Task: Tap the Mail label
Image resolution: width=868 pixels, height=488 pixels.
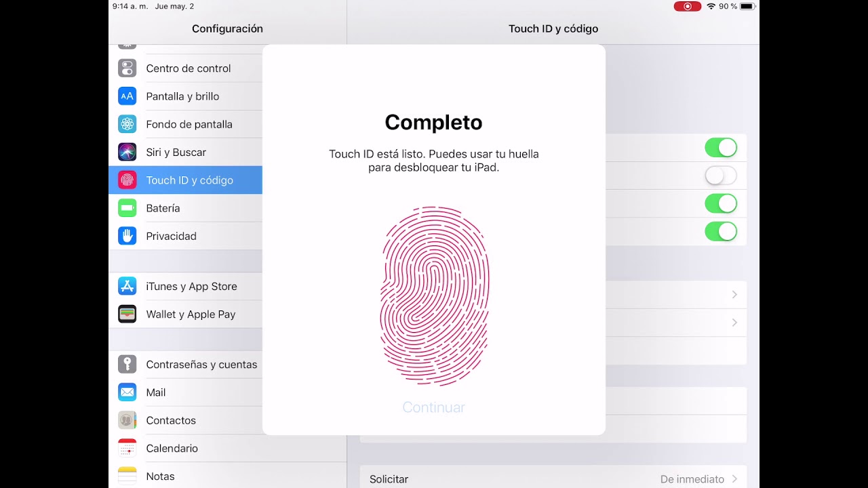Action: click(x=156, y=392)
